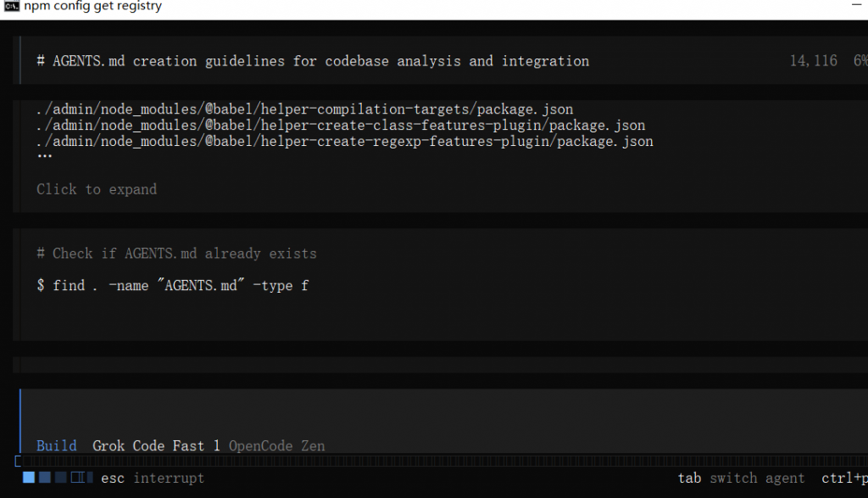The height and width of the screenshot is (498, 868).
Task: Click the 14,116 token count
Action: [813, 61]
